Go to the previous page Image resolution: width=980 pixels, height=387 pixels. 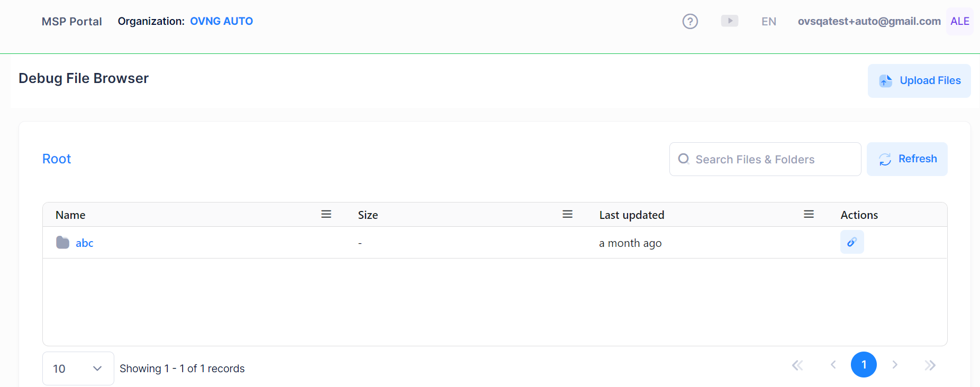click(833, 365)
